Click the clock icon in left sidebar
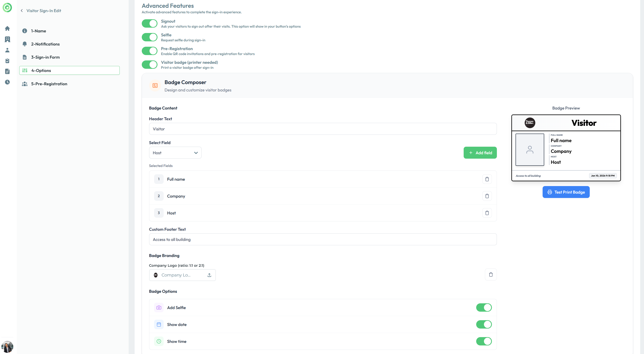The image size is (644, 354). [x=7, y=82]
